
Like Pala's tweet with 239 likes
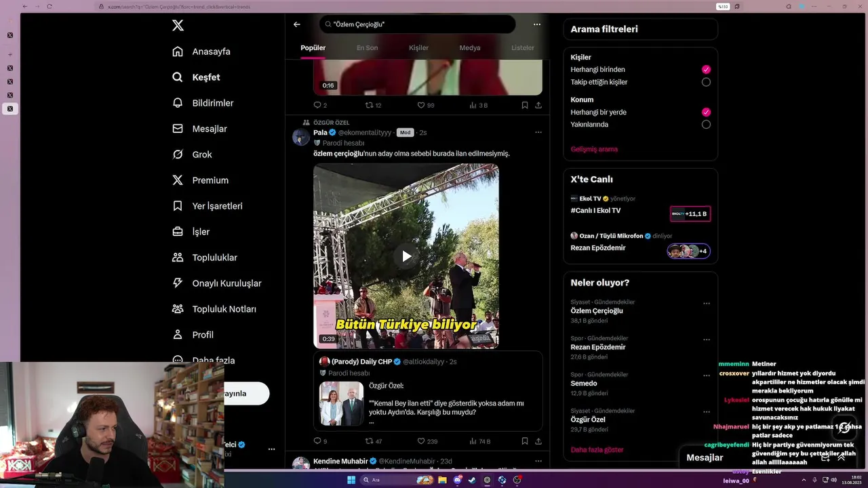click(427, 441)
